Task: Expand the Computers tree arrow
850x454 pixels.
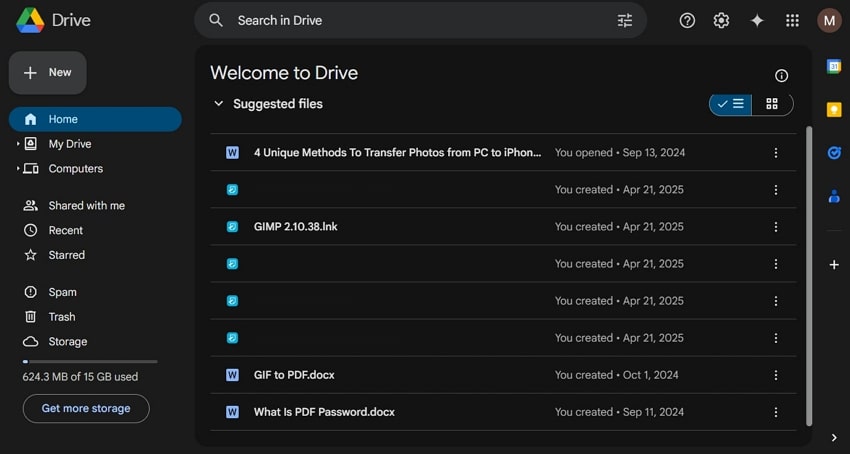Action: [18, 169]
